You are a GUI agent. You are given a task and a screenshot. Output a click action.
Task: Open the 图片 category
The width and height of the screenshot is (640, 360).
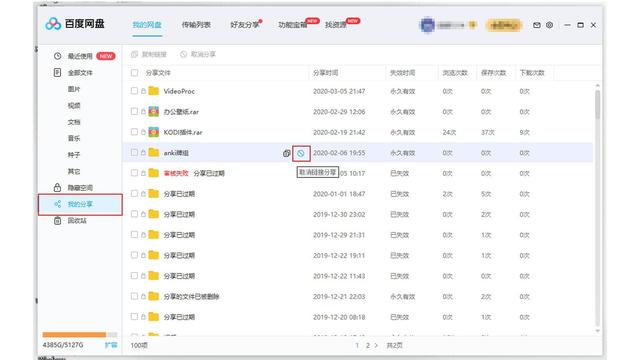(74, 89)
